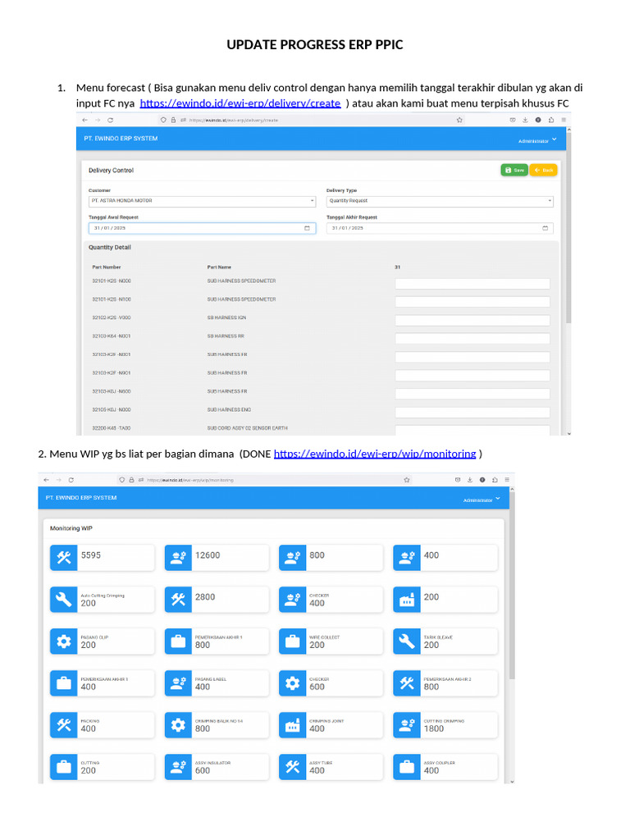Select part number 32200-K45-TA00
Image resolution: width=630 pixels, height=840 pixels.
pyautogui.click(x=112, y=428)
